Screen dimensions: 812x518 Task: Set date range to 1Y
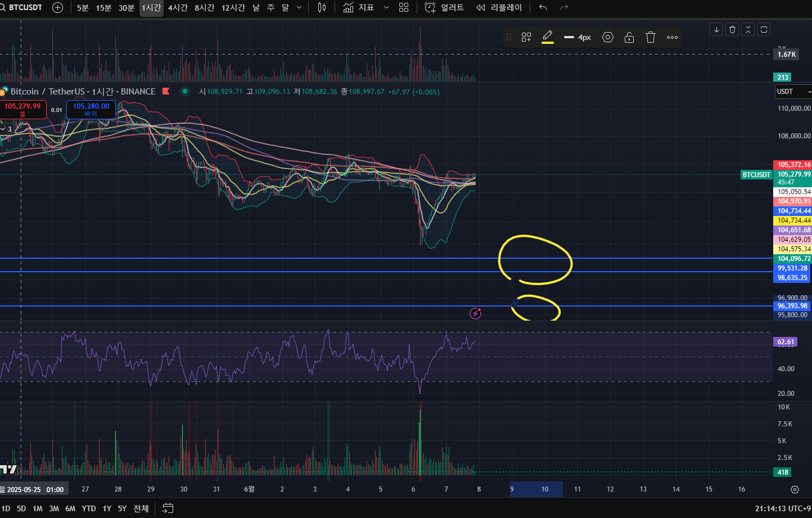pyautogui.click(x=107, y=508)
